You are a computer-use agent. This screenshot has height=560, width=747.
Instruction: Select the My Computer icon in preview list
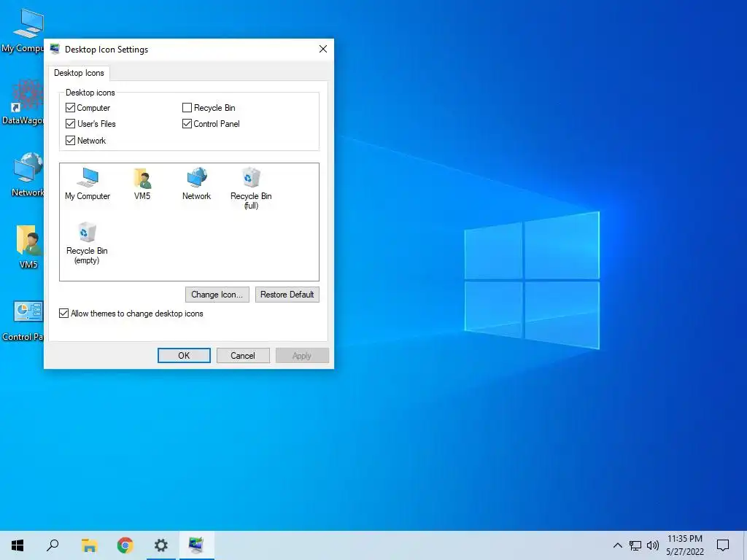tap(88, 184)
